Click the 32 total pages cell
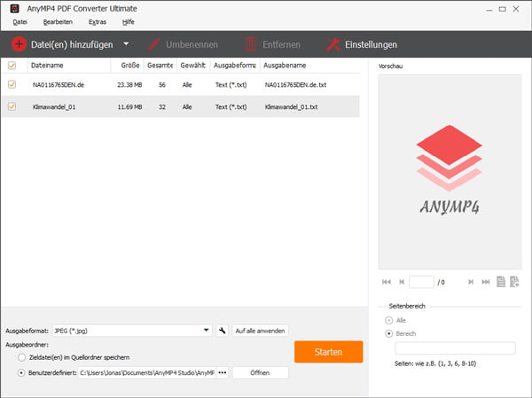 click(x=162, y=107)
